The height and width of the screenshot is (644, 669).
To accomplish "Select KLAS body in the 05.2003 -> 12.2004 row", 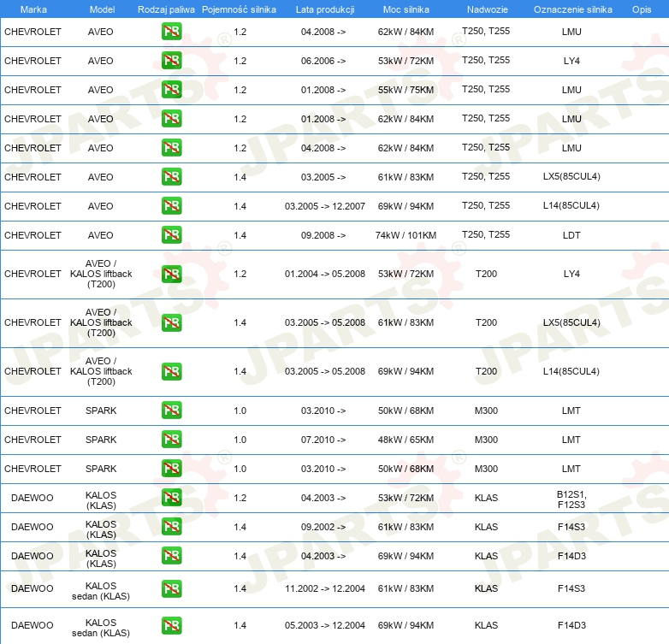I will point(487,625).
